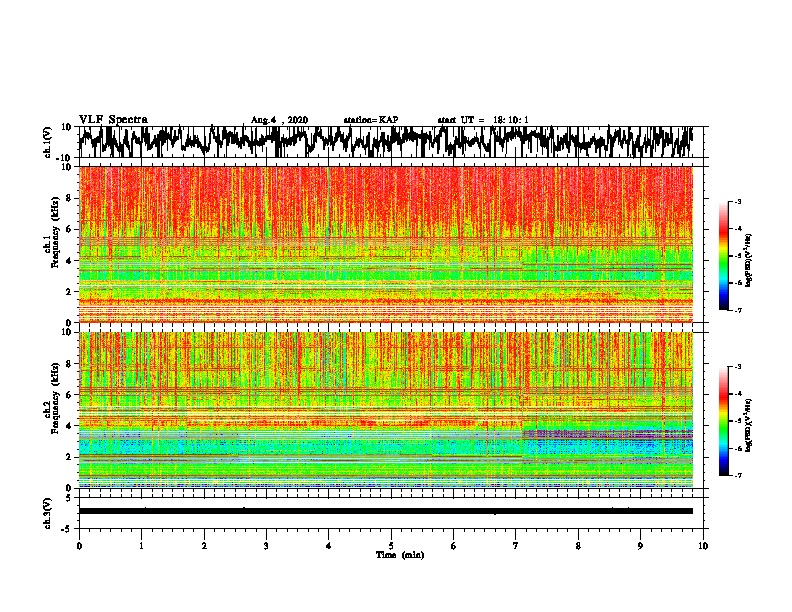This screenshot has height=612, width=792.
Task: Click the ch.2 spectrogram color bar
Action: 723,421
